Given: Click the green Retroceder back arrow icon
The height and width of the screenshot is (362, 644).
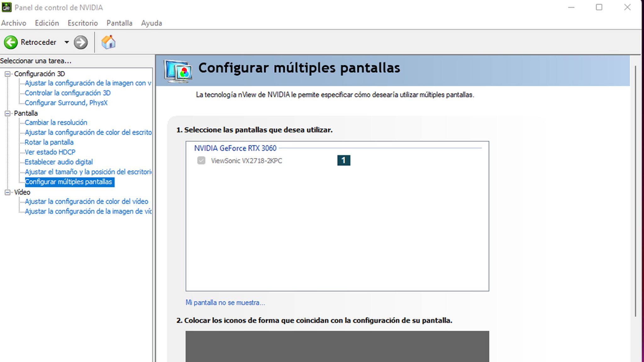Looking at the screenshot, I should click(x=10, y=42).
